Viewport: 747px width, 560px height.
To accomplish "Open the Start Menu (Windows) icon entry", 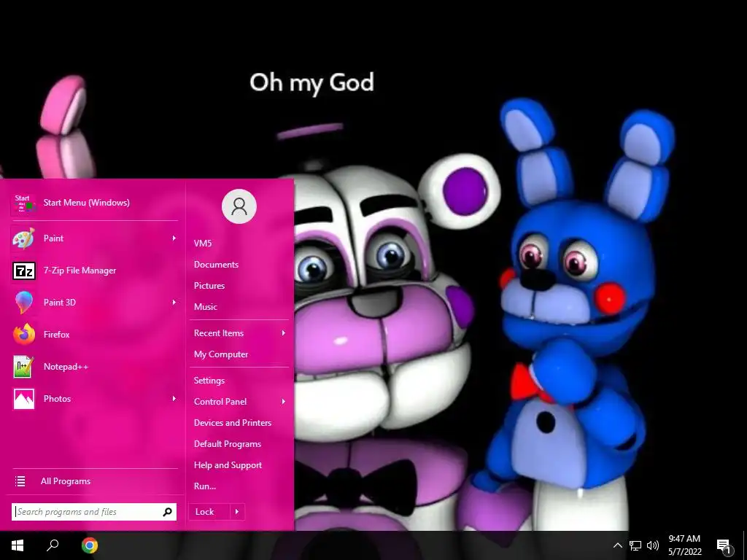I will (24, 203).
